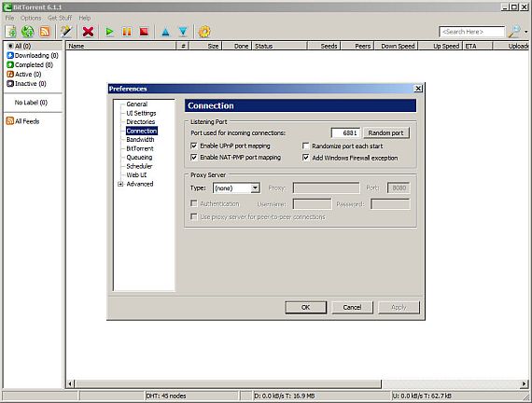Click the proxy Port 8080 field
This screenshot has height=403, width=532.
tap(399, 188)
